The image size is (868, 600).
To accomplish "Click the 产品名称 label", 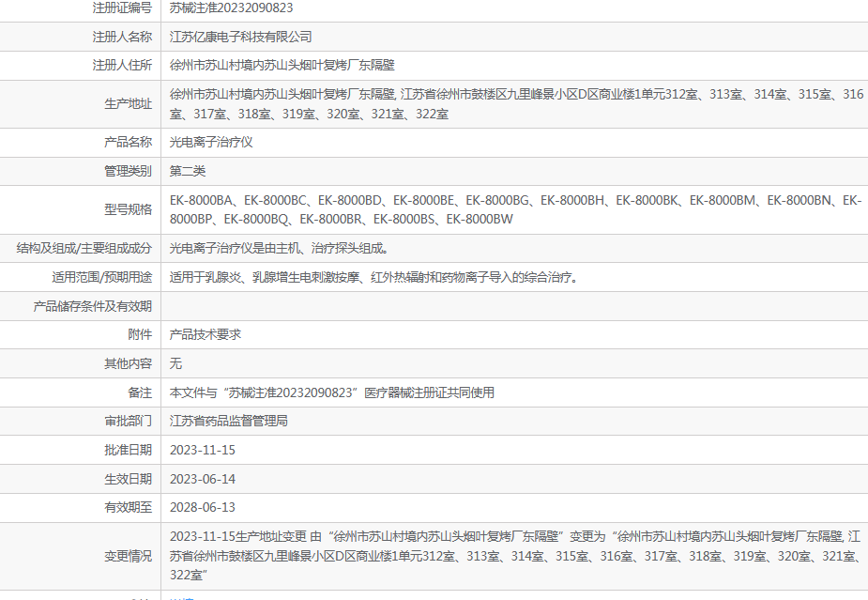I will pos(128,142).
